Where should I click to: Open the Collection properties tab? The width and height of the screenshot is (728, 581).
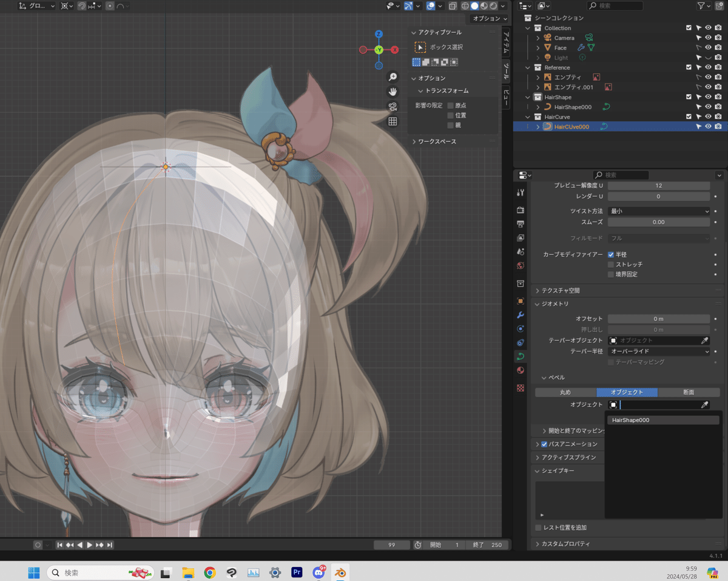coord(520,284)
